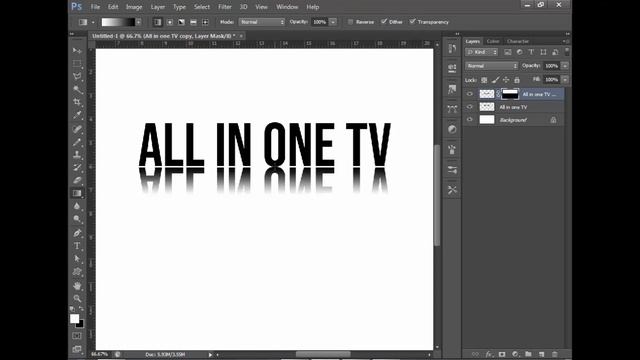
Task: Open the File menu
Action: [95, 7]
